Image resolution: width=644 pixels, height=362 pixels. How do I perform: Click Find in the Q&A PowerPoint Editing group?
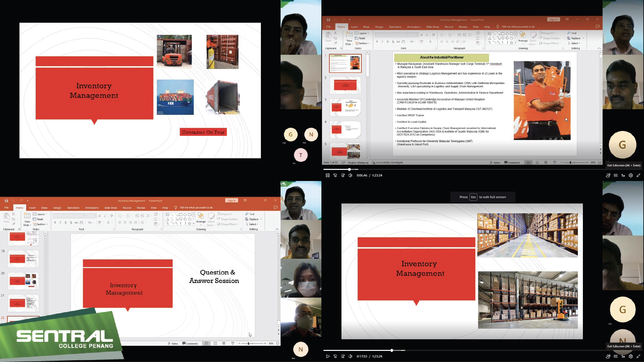pos(250,214)
